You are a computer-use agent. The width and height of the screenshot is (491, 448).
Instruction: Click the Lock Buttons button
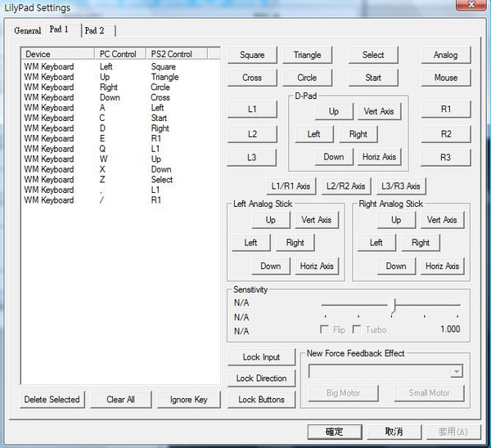262,400
